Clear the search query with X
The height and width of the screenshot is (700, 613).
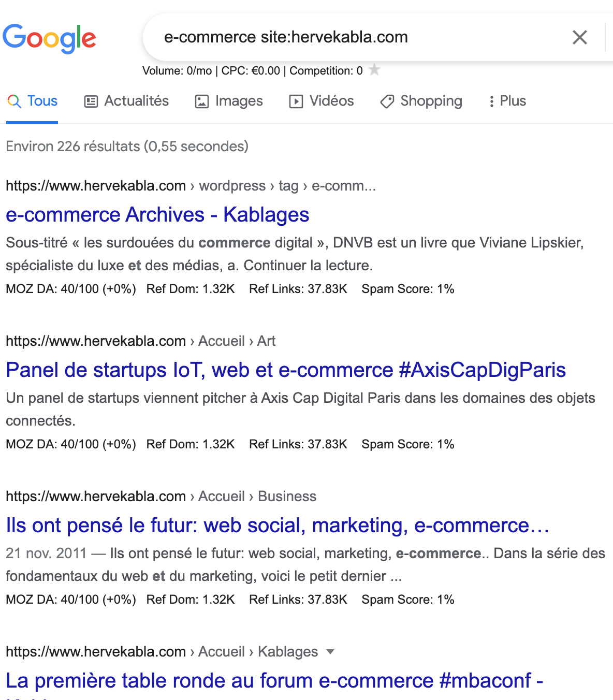pos(579,37)
